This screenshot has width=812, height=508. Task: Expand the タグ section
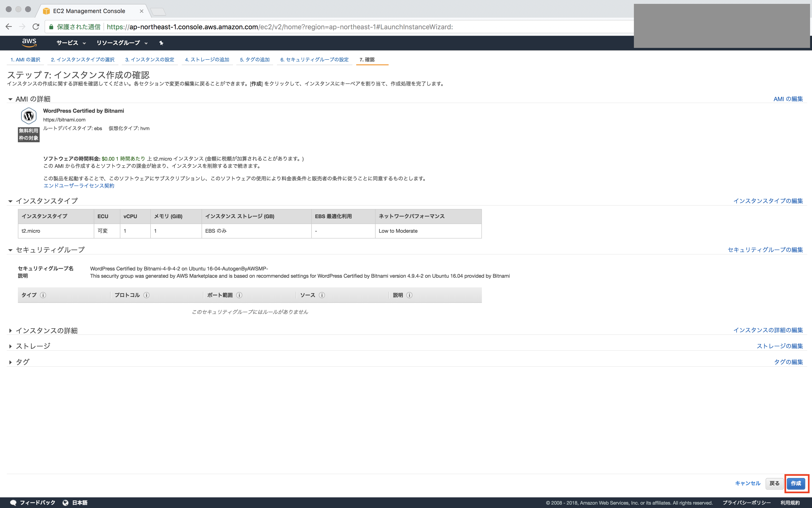coord(10,362)
